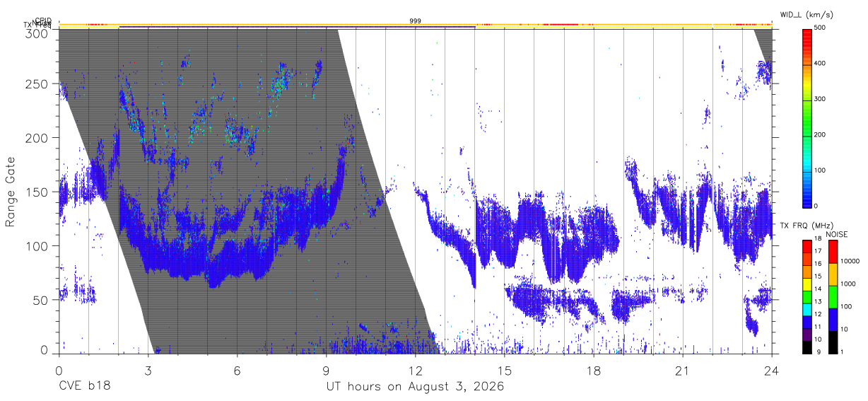The width and height of the screenshot is (868, 401).
Task: Click the '6' tick on UT hours axis
Action: 237,371
